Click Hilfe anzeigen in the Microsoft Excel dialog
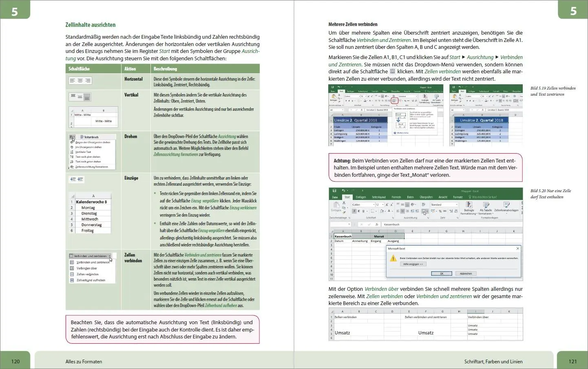588x369 pixels. point(413,264)
